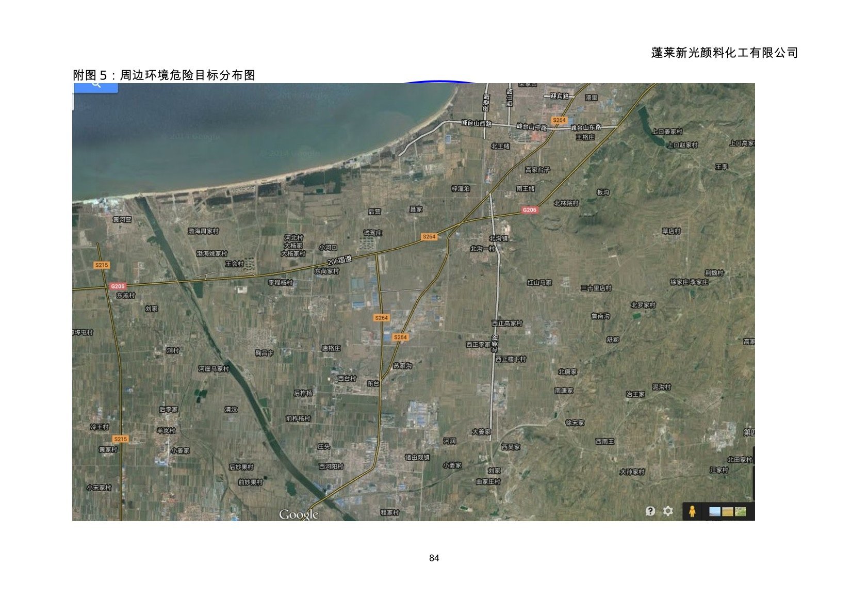Click the 东尚家村 village label
Screen dimensions: 868x614
click(327, 271)
